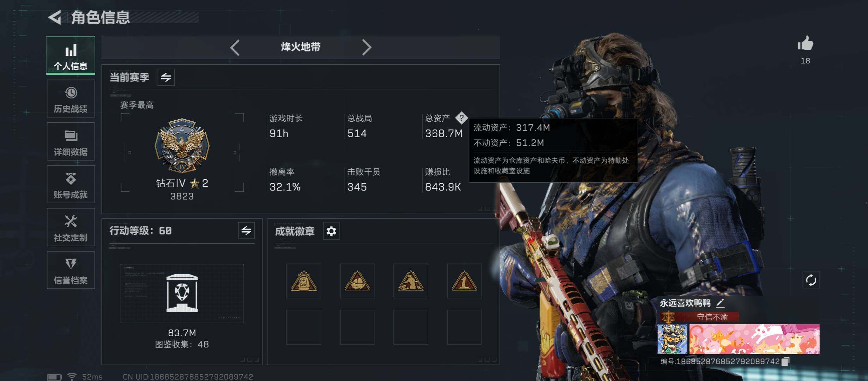The height and width of the screenshot is (381, 868).
Task: Click the collection showcase thumbnail showing 83.7M
Action: click(x=182, y=294)
